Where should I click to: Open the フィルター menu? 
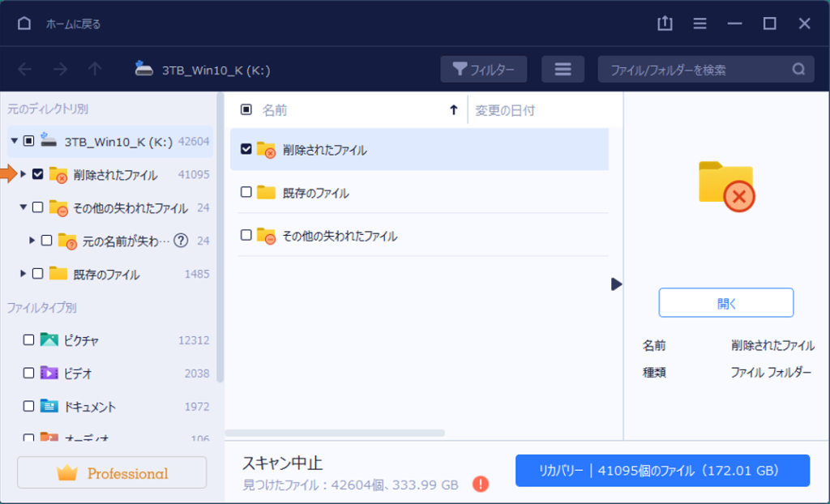(x=484, y=69)
